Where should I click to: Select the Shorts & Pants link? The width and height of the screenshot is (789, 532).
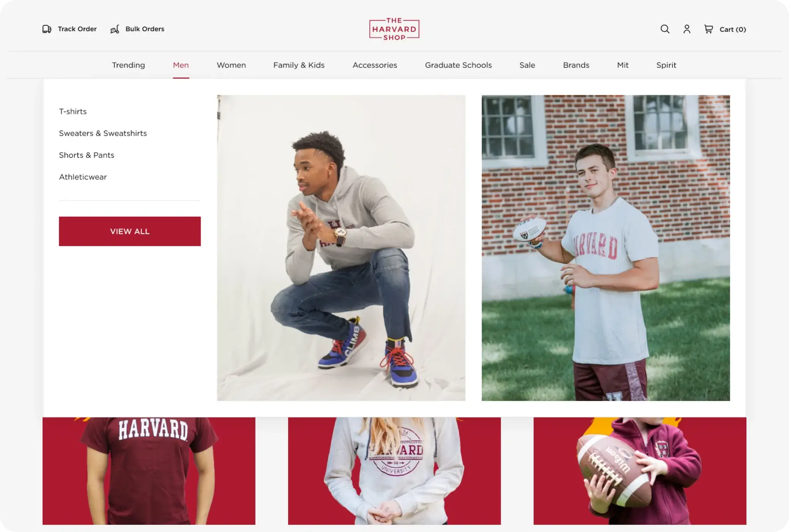click(x=87, y=155)
